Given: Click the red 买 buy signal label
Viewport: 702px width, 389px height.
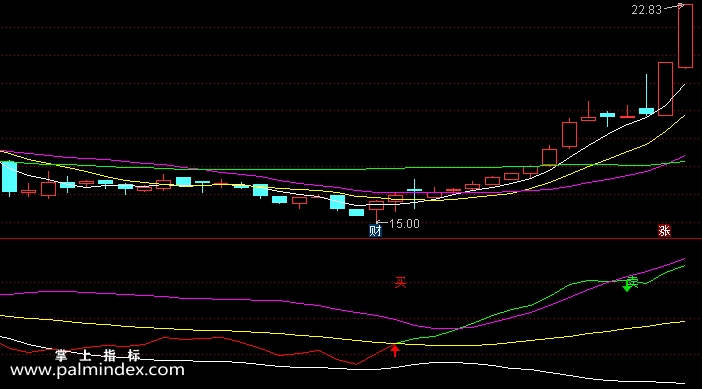Looking at the screenshot, I should pyautogui.click(x=400, y=282).
